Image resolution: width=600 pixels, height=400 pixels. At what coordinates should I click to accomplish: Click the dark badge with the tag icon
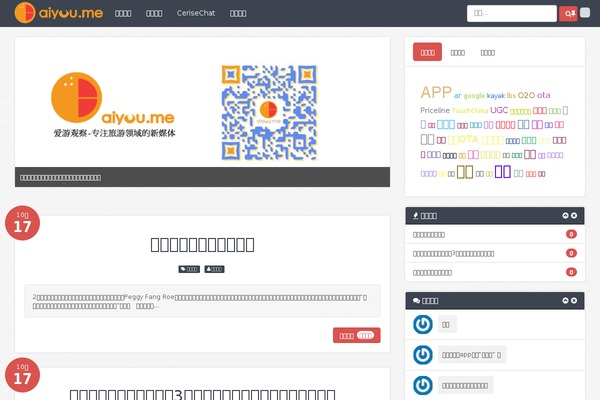click(x=189, y=269)
